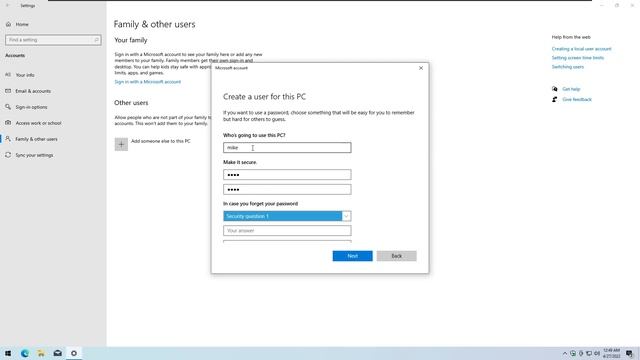The height and width of the screenshot is (360, 640).
Task: Open the Security question 1 dropdown
Action: coord(287,216)
